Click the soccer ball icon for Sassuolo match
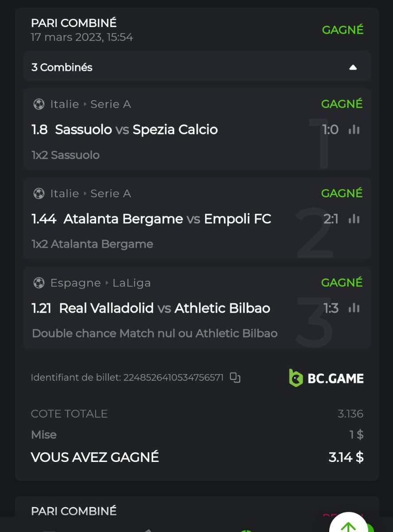 [x=39, y=104]
